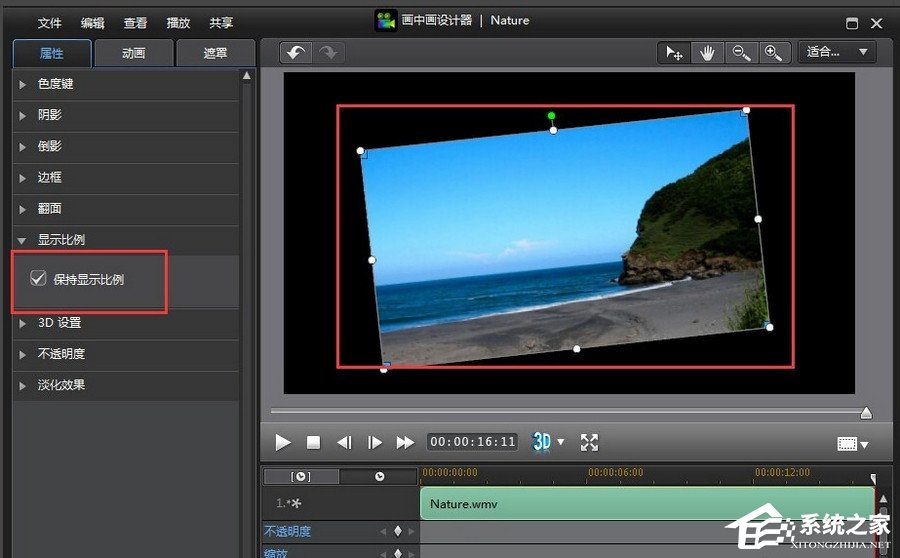Toggle full screen preview icon
This screenshot has height=558, width=900.
[x=589, y=442]
